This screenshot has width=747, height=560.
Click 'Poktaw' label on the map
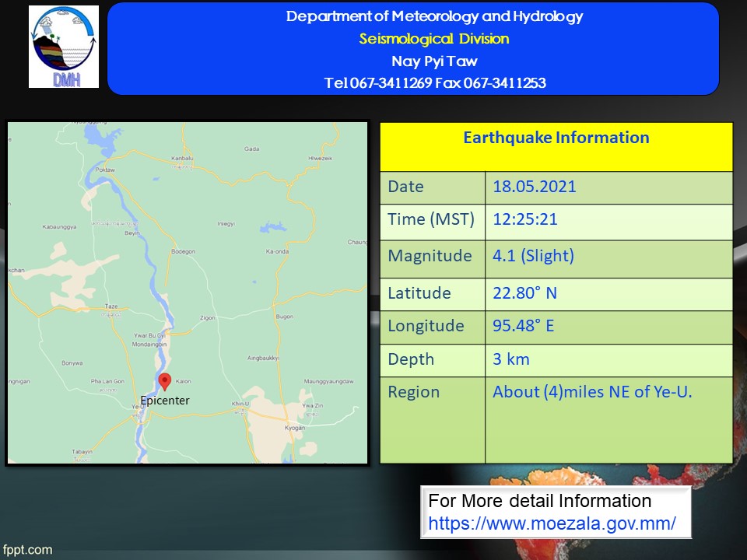(105, 170)
